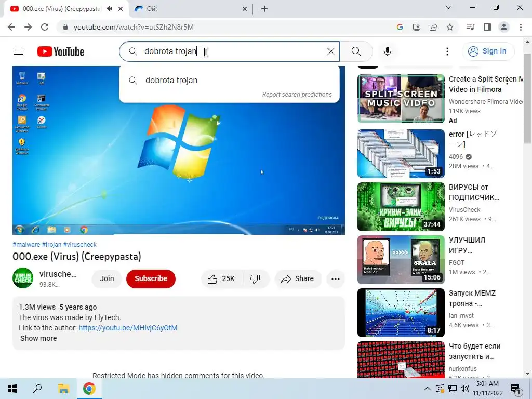Screen dimensions: 532x399
Task: Open the media controls icon
Action: pyautogui.click(x=471, y=27)
